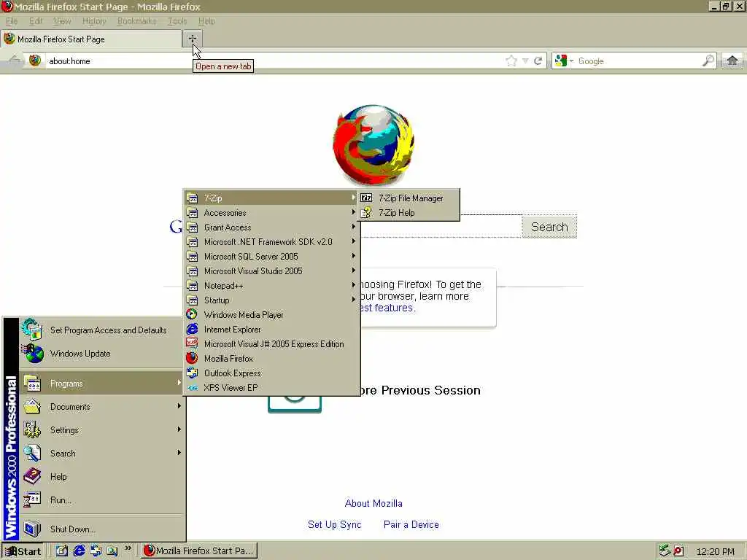This screenshot has height=560, width=747.
Task: Click the search magnifier in the Google box
Action: click(x=708, y=61)
